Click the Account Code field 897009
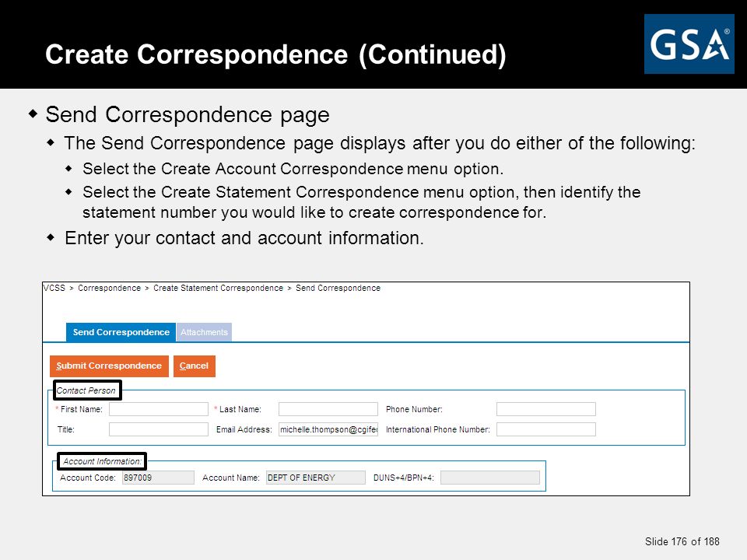The width and height of the screenshot is (747, 560). (x=158, y=478)
